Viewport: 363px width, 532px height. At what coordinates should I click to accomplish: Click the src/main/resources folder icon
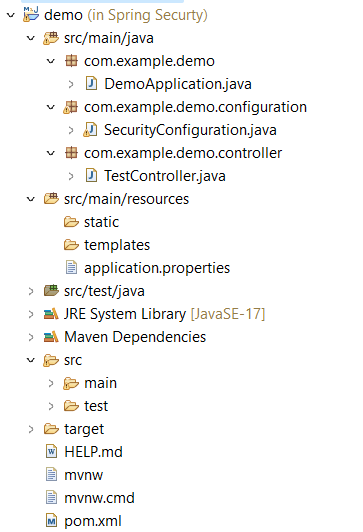tap(51, 199)
